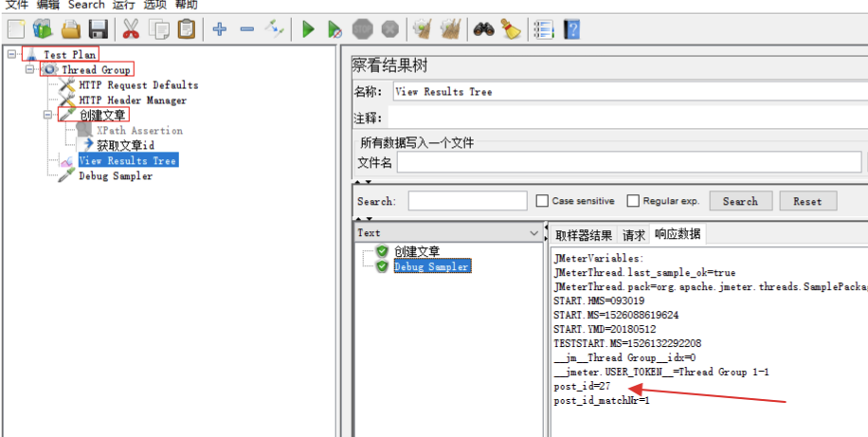Switch to the 请求 tab
The width and height of the screenshot is (868, 437).
633,235
